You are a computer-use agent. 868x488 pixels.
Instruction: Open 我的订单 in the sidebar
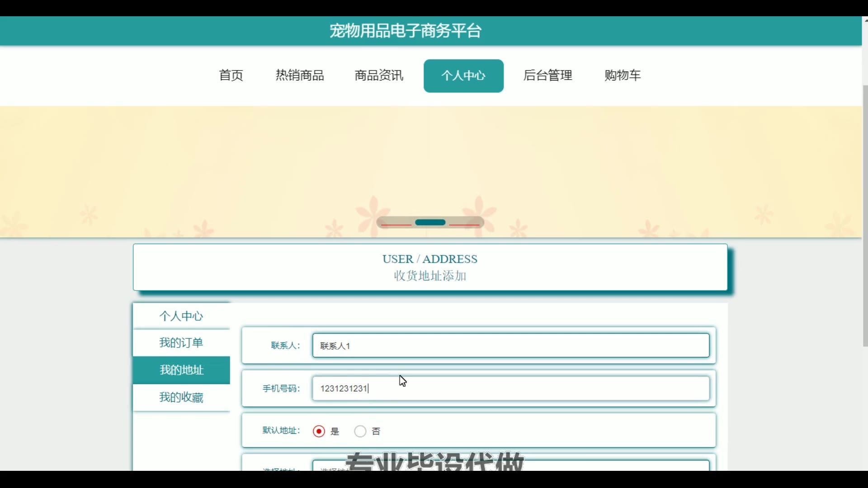pyautogui.click(x=181, y=343)
